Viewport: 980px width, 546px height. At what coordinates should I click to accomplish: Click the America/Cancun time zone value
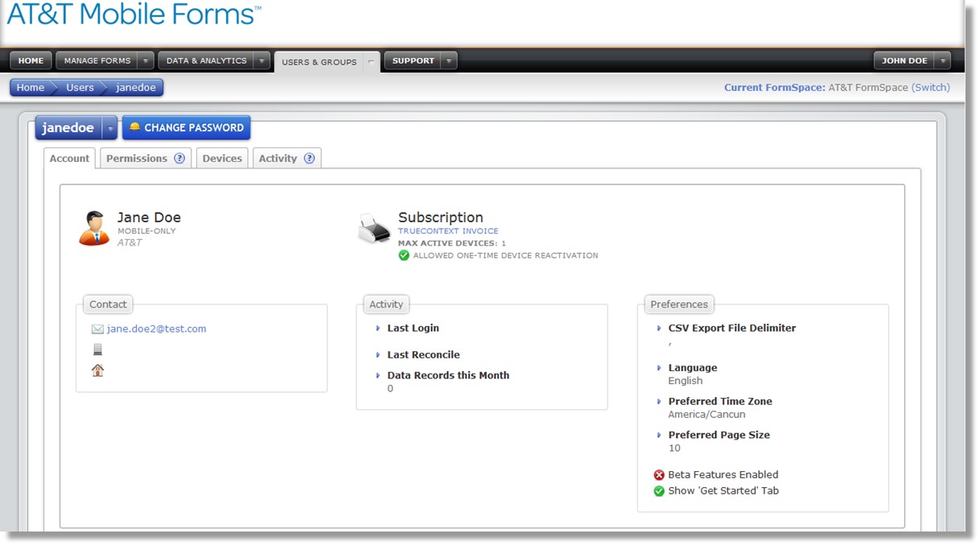coord(706,415)
